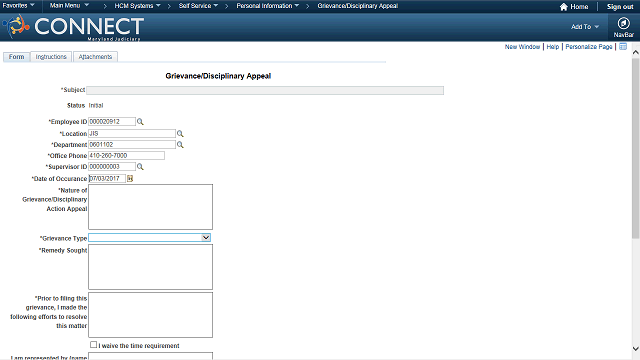The image size is (640, 360).
Task: Open Location lookup magnifier
Action: tap(180, 133)
